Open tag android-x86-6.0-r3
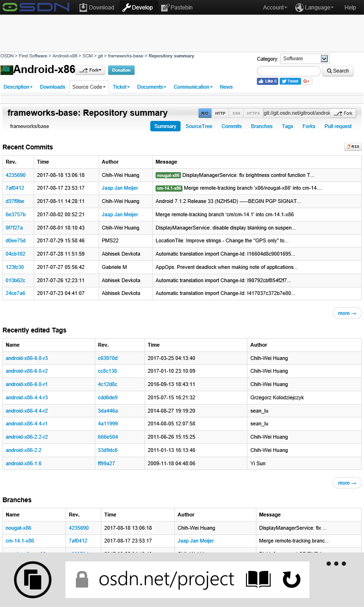Image resolution: width=364 pixels, height=607 pixels. [27, 358]
